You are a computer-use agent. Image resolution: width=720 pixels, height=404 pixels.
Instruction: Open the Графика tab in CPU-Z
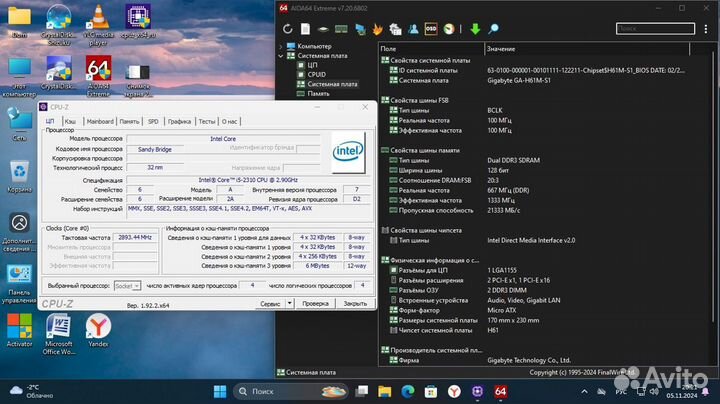pyautogui.click(x=179, y=122)
